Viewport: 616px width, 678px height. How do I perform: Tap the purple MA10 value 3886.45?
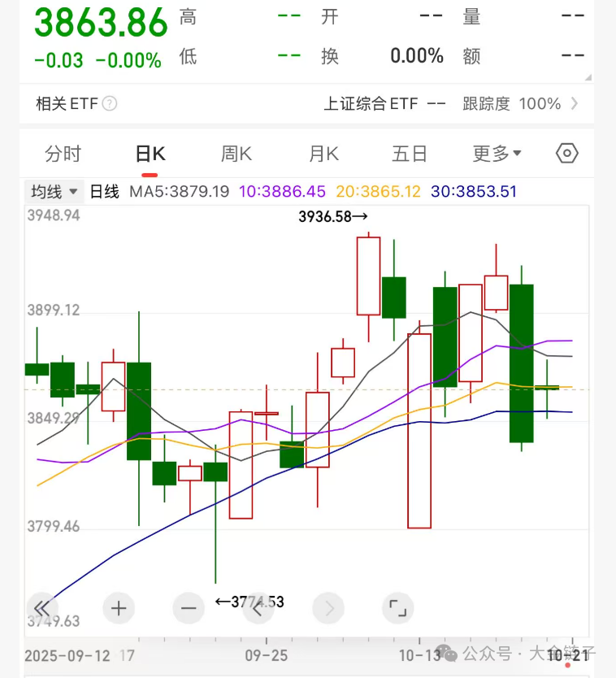pos(282,192)
